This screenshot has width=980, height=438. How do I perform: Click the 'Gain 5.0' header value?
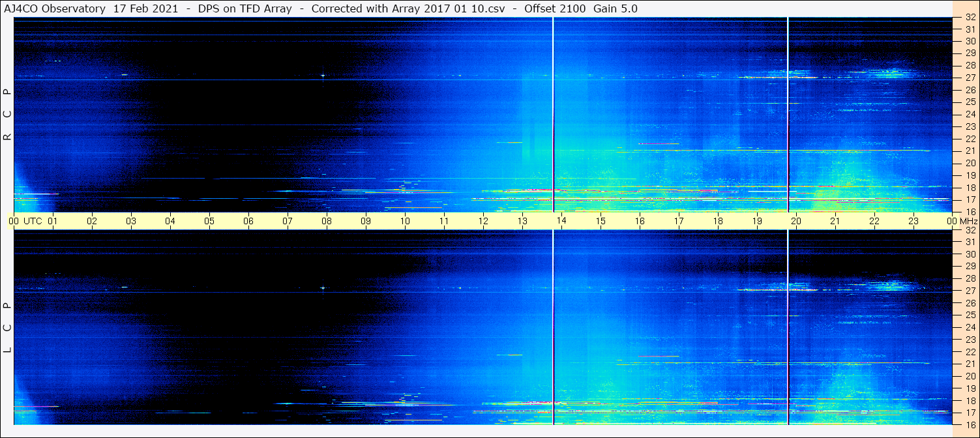tap(616, 8)
